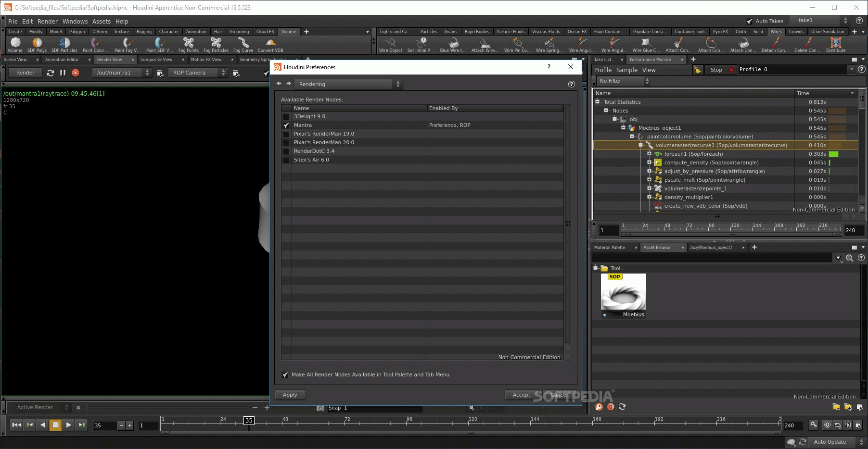Select the Attach Wire shelf tool

(x=485, y=45)
